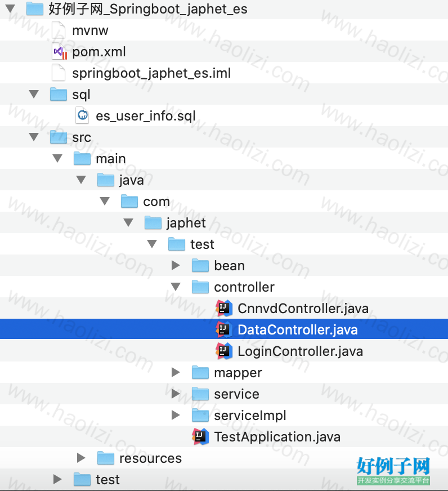Select the CnnvdController.java file name
Image resolution: width=448 pixels, height=491 pixels.
click(x=303, y=309)
